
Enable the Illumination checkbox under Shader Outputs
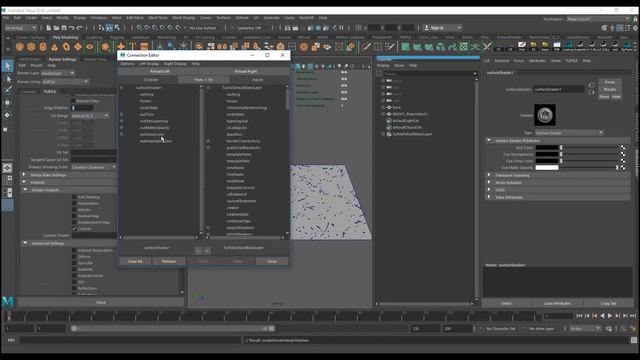click(x=74, y=203)
